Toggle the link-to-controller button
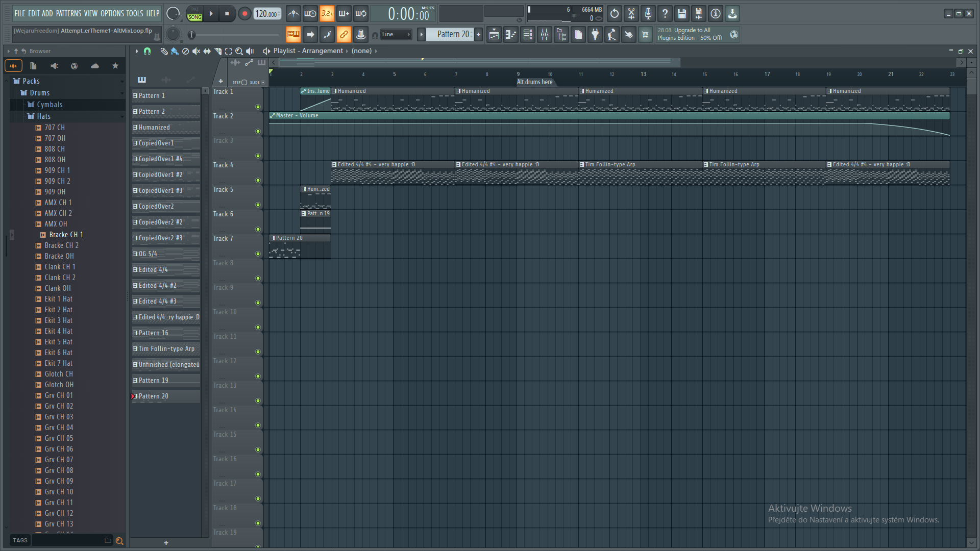The width and height of the screenshot is (980, 551). (x=344, y=35)
